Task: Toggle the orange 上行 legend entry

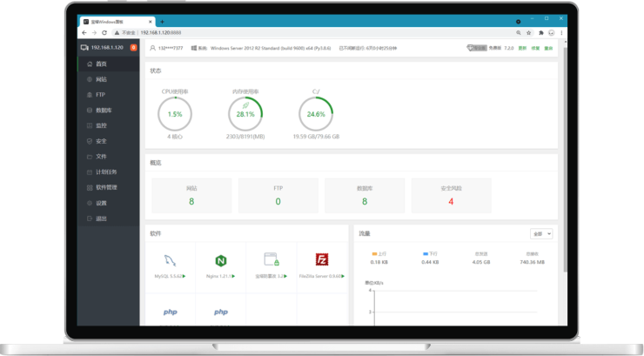Action: (x=379, y=254)
